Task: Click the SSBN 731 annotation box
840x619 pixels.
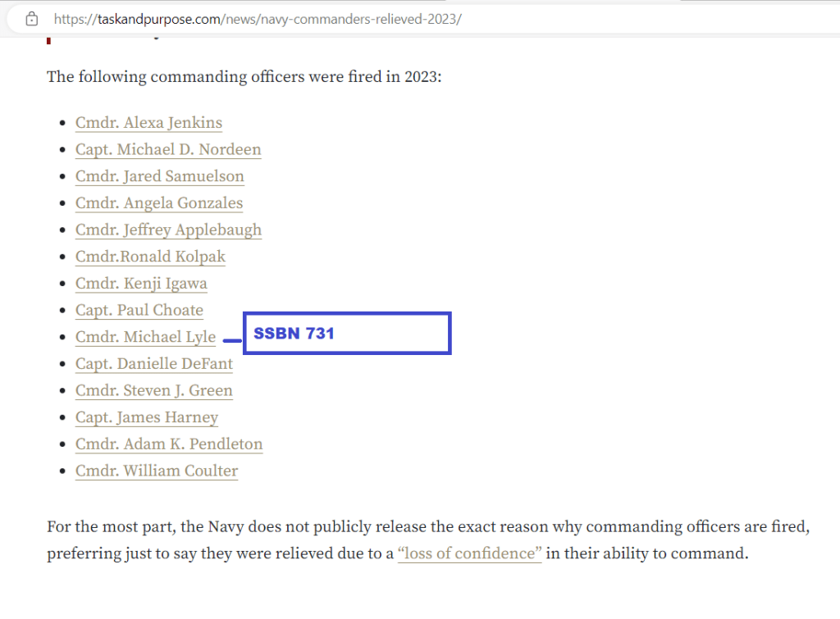Action: click(347, 334)
